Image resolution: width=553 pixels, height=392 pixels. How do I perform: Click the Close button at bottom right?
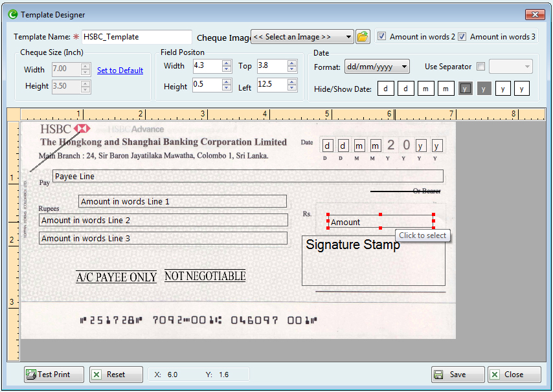click(514, 375)
